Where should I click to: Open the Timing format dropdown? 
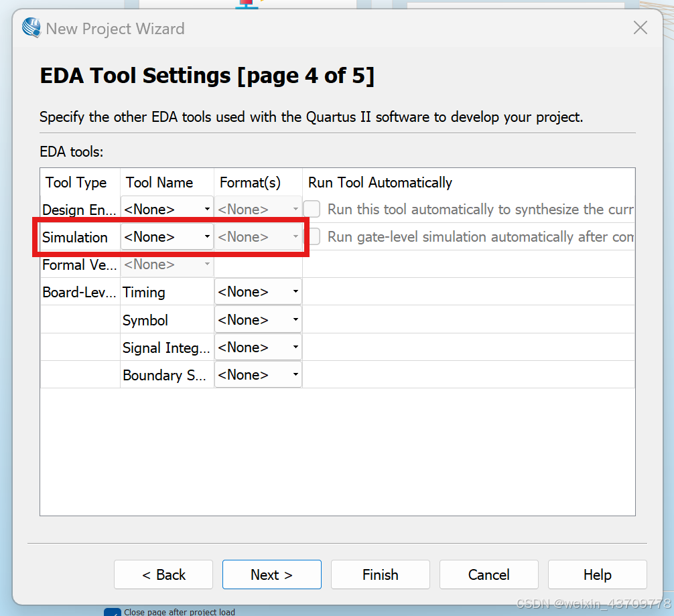[x=258, y=292]
